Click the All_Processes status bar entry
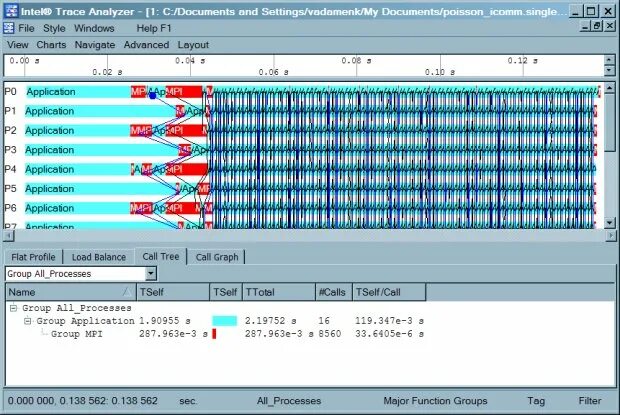The image size is (620, 415). click(289, 401)
